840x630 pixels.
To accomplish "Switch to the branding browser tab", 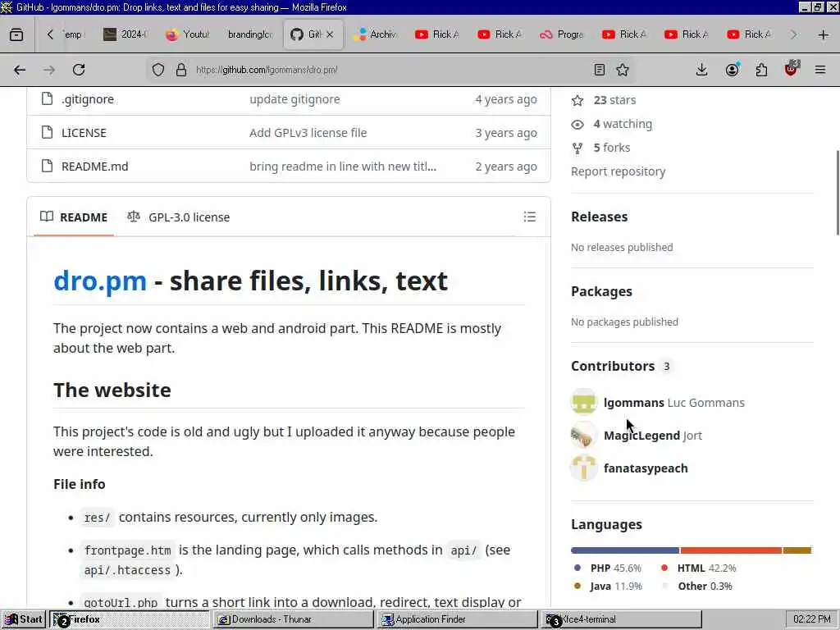I will click(x=249, y=34).
